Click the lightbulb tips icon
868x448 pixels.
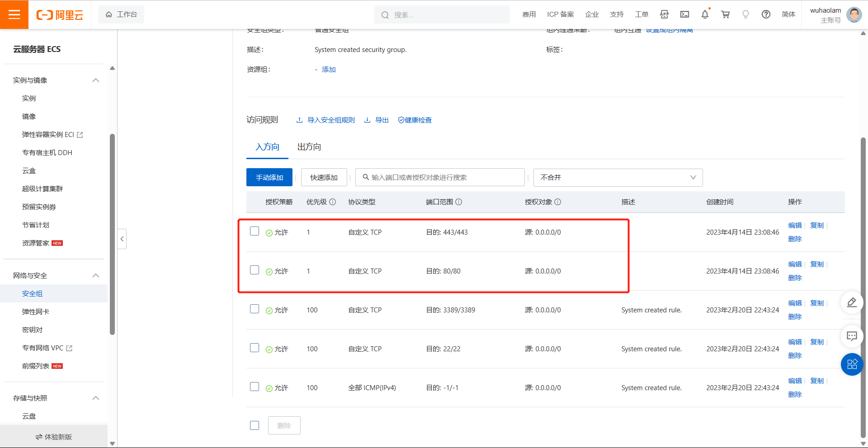[x=745, y=14]
